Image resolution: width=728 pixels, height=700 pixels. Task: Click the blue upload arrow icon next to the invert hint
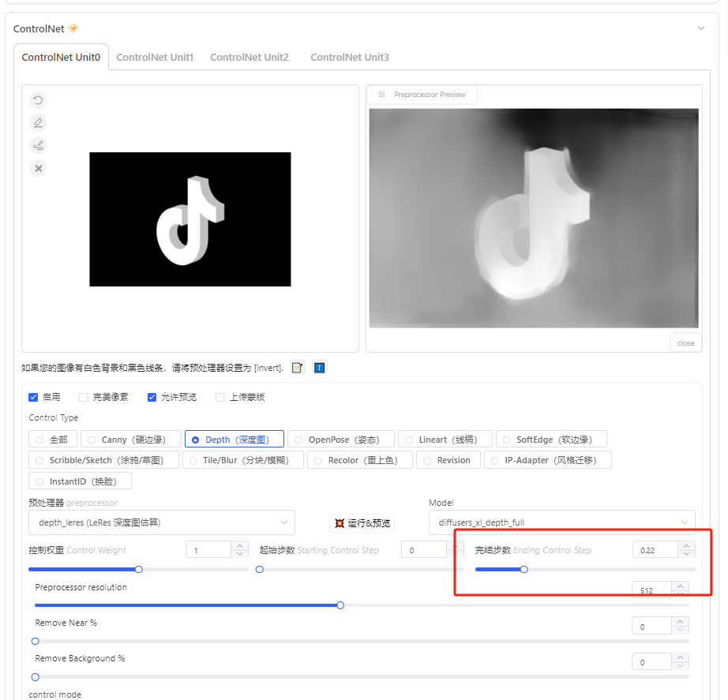320,368
